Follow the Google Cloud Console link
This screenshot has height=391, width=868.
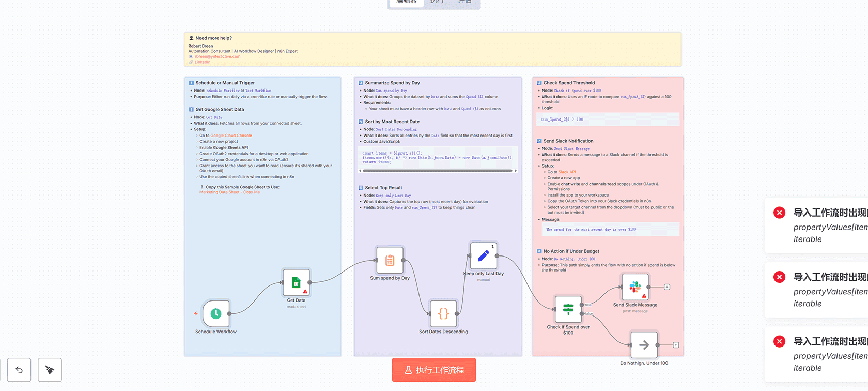[231, 136]
